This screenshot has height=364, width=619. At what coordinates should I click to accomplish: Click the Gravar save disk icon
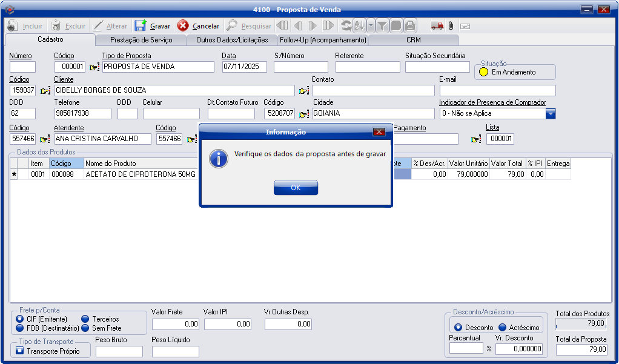[x=141, y=26]
